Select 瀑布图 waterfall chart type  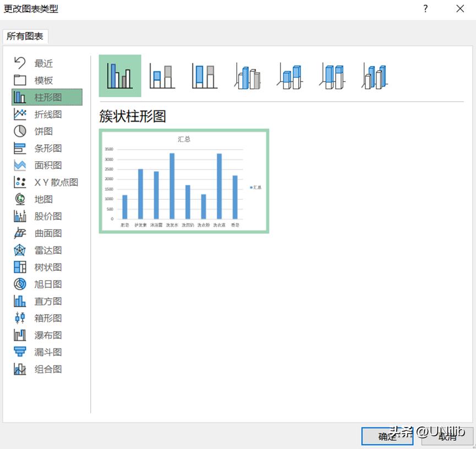(47, 335)
